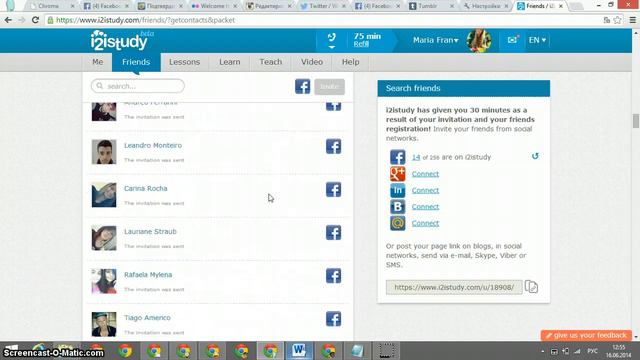The width and height of the screenshot is (640, 360).
Task: Open Lauriane Straub's profile name
Action: (150, 231)
